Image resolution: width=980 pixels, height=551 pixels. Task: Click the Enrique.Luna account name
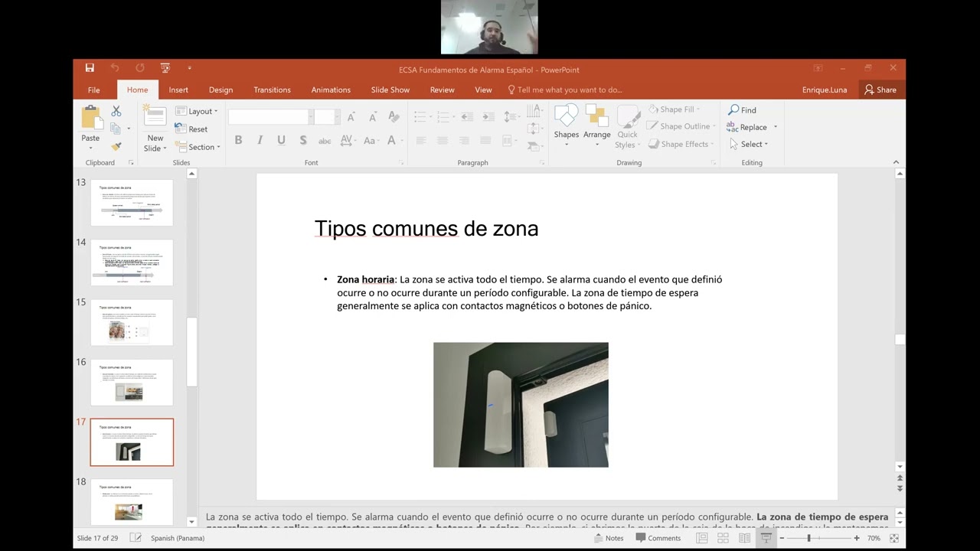coord(825,90)
